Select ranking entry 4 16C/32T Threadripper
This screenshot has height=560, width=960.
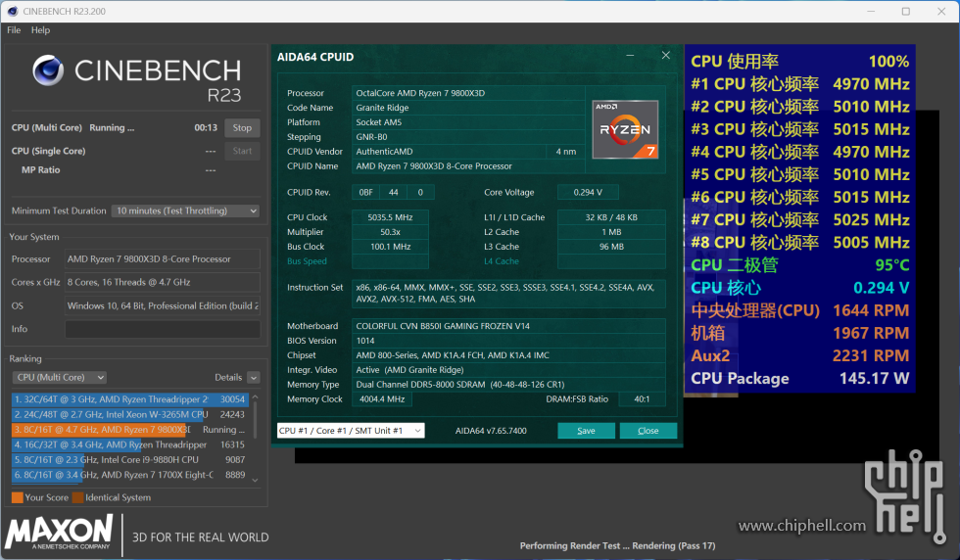pyautogui.click(x=129, y=444)
